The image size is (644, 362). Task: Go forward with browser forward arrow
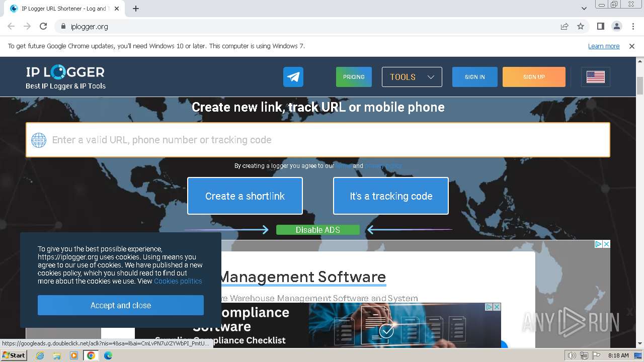click(x=27, y=26)
